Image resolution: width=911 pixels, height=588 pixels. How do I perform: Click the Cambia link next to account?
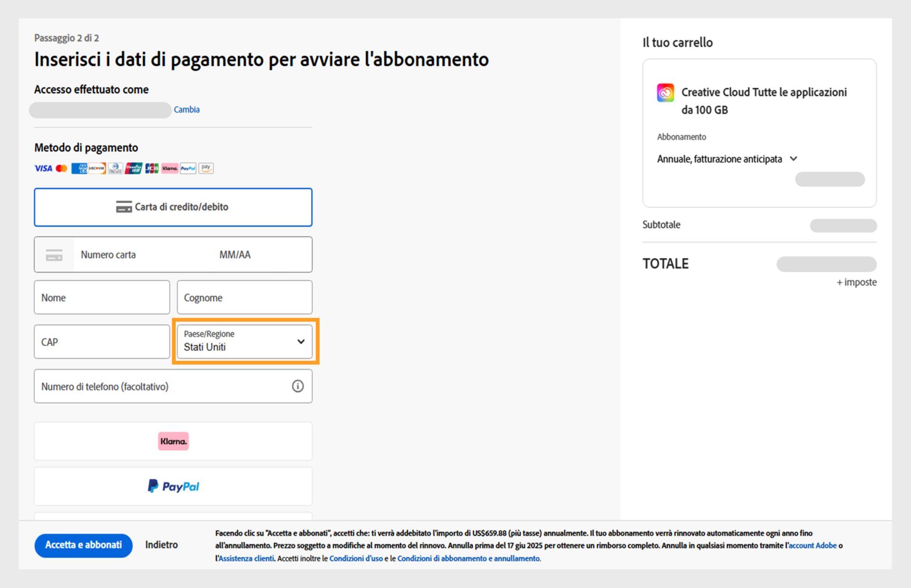click(186, 110)
